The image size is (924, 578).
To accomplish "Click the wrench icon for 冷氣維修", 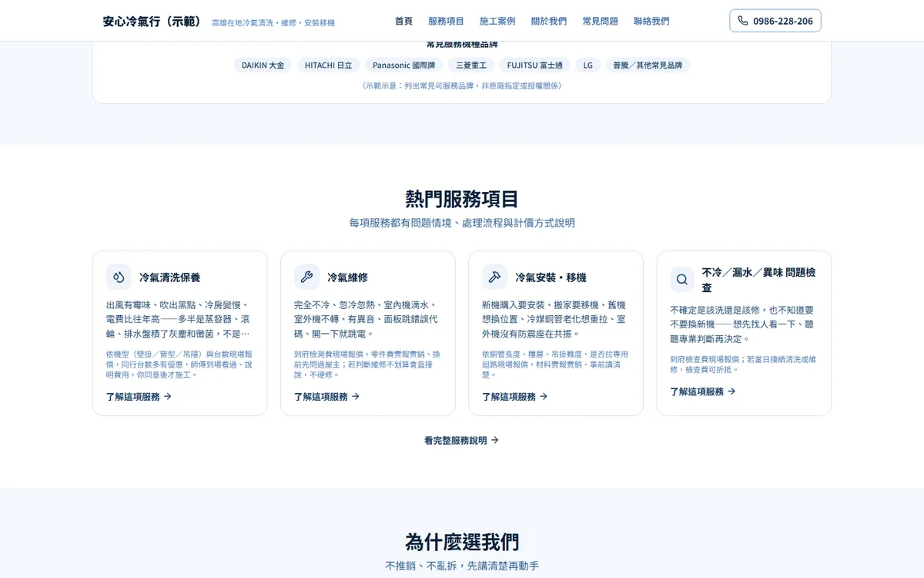I will pos(306,277).
